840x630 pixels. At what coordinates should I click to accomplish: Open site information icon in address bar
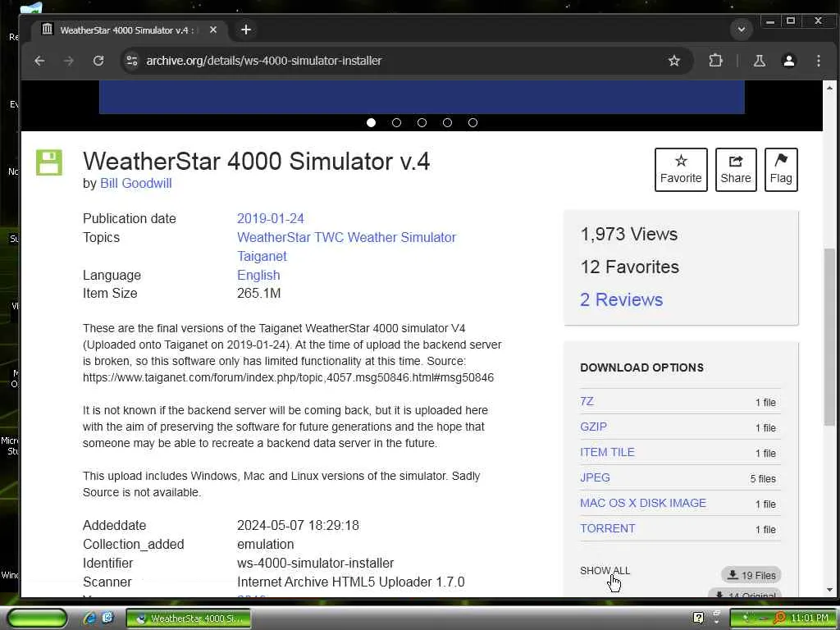[132, 61]
